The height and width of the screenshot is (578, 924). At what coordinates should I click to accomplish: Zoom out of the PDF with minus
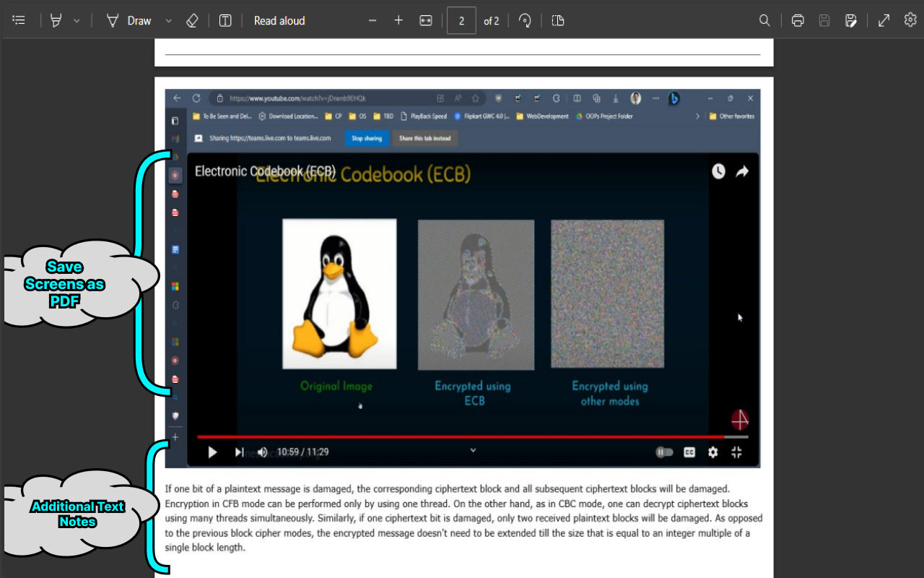[x=372, y=20]
